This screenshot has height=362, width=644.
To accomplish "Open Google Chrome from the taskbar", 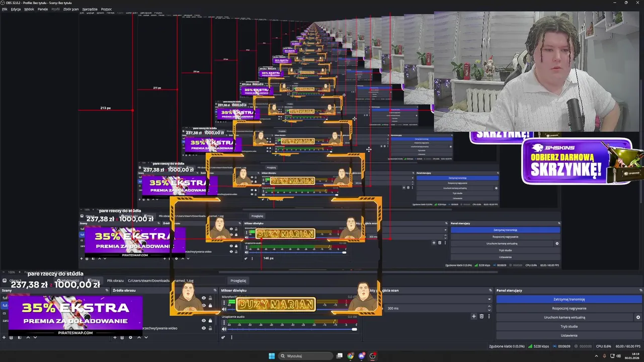I will (x=351, y=356).
